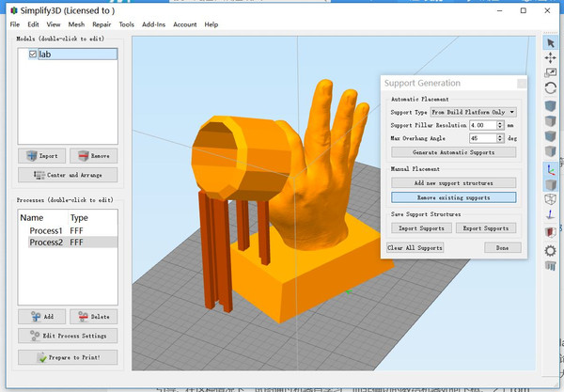Click the Import model button
The image size is (564, 392).
41,156
